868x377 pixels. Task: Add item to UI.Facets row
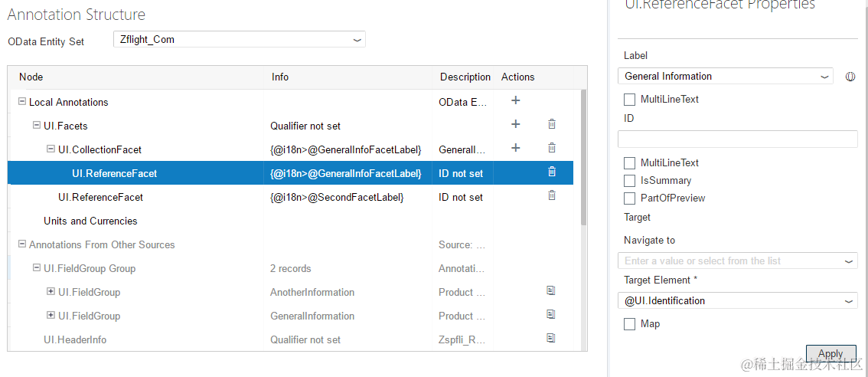[x=515, y=124]
